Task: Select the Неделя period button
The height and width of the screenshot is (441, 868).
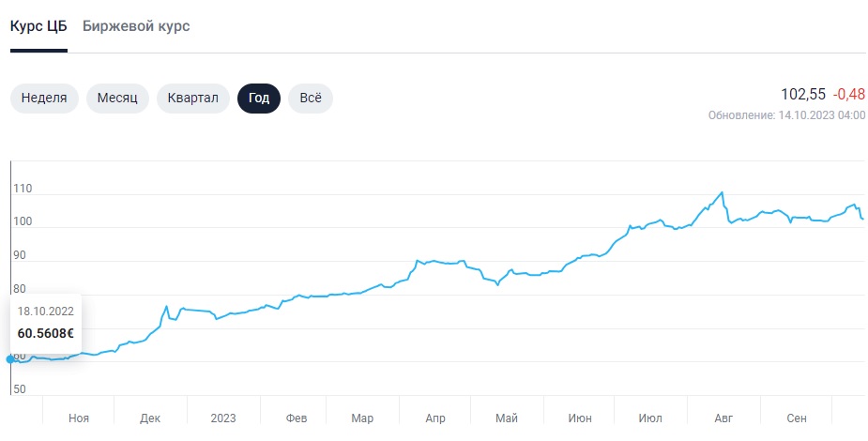Action: click(x=44, y=98)
